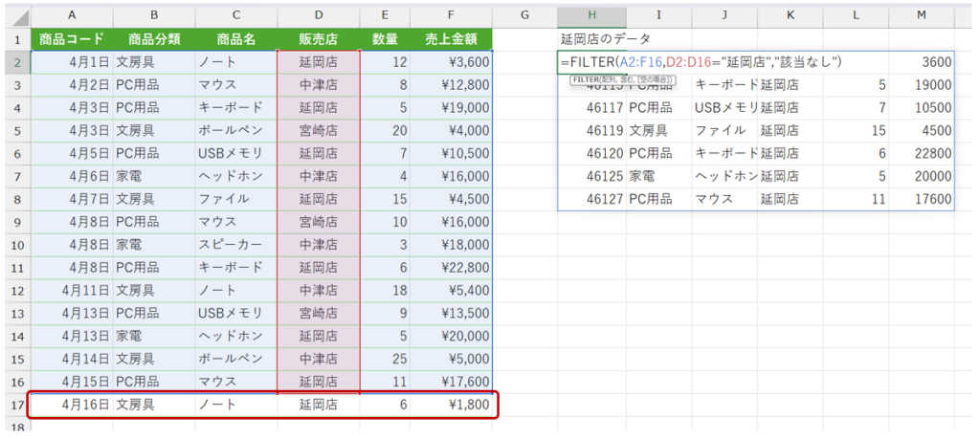Select column F header
This screenshot has width=980, height=439.
[x=452, y=14]
